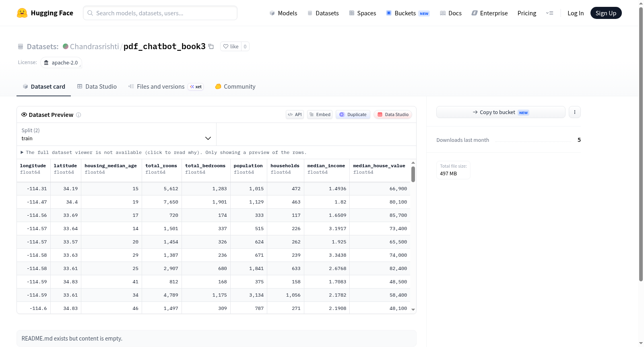Click the info icon beside Dataset Preview

coord(78,115)
